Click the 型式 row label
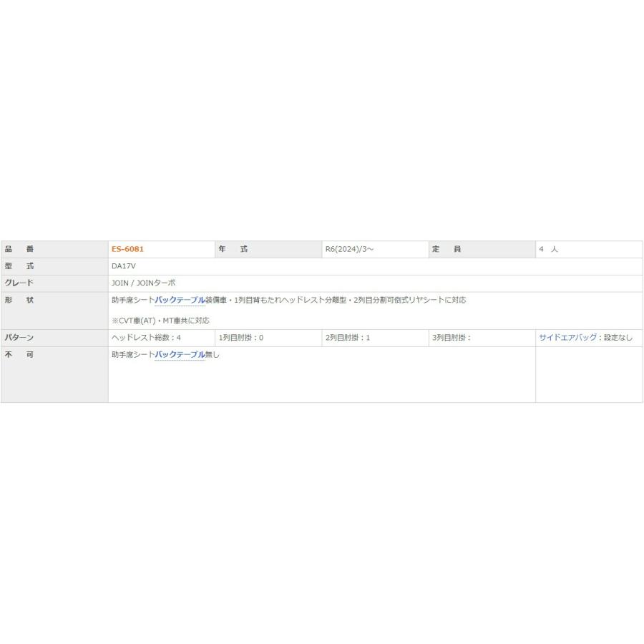644x644 pixels. [x=19, y=266]
